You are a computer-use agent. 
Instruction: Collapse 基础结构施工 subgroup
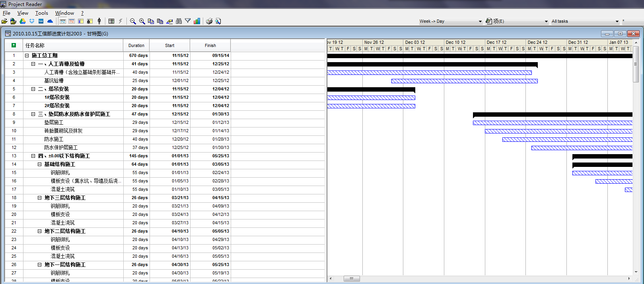coord(40,165)
